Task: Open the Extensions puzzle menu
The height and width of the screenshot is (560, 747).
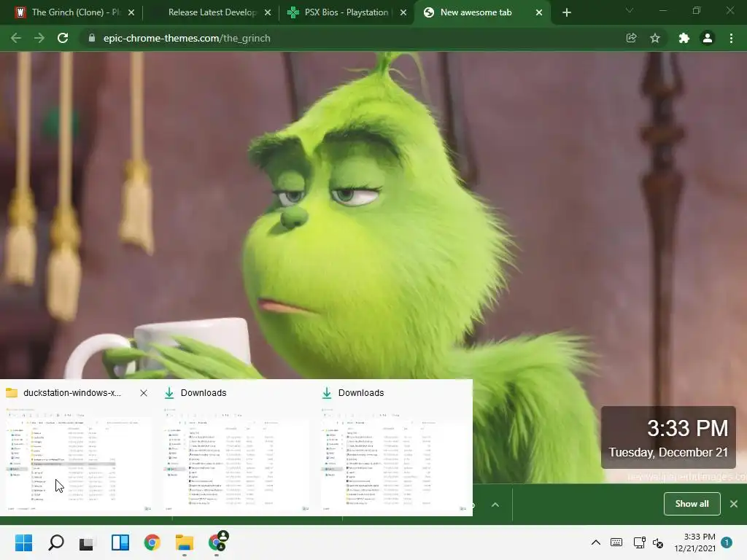Action: [x=684, y=38]
